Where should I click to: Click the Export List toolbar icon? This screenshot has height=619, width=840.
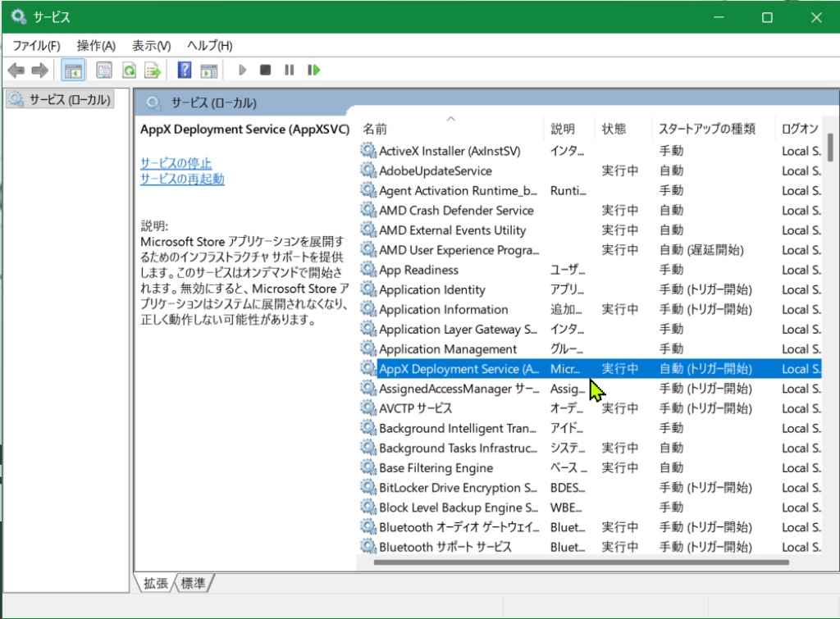coord(152,71)
